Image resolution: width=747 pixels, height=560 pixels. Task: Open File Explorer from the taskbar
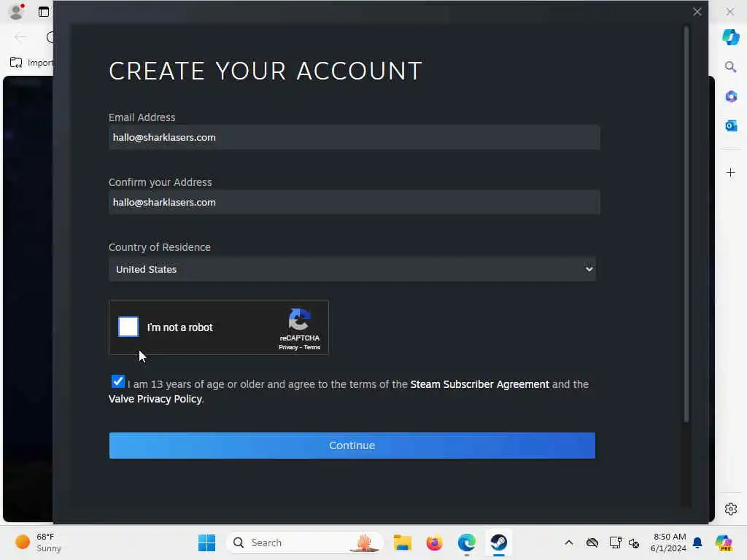coord(402,542)
